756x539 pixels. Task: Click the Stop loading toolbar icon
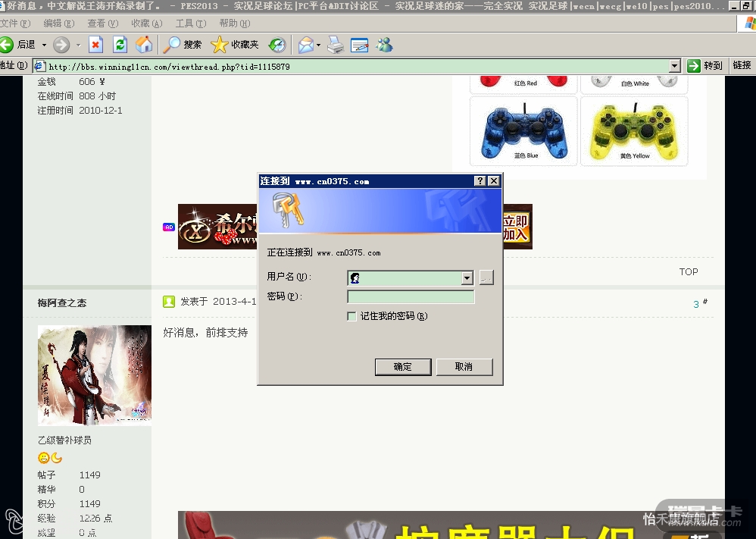point(95,45)
